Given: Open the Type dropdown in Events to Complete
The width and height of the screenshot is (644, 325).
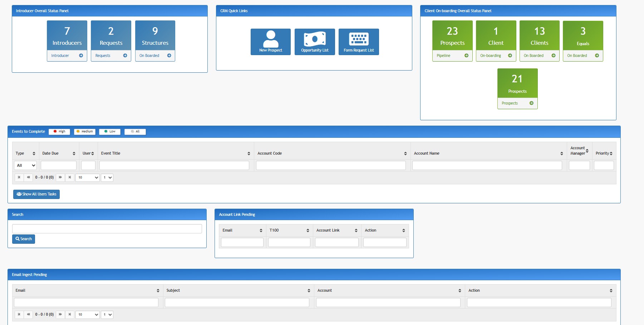Looking at the screenshot, I should (x=25, y=165).
